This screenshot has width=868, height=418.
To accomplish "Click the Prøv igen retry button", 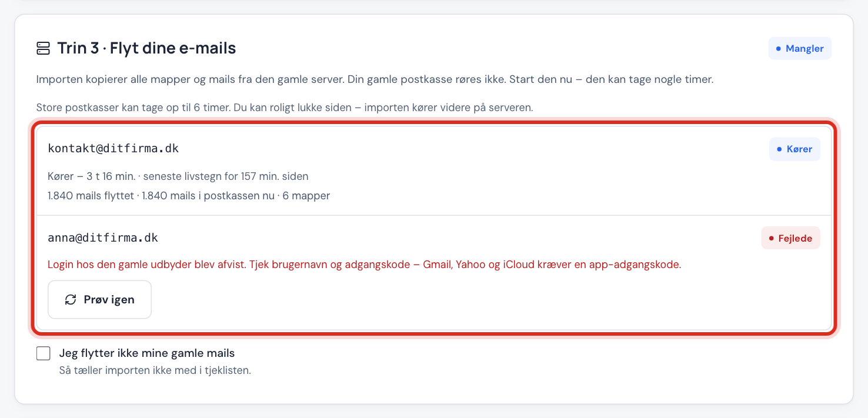I will (99, 299).
